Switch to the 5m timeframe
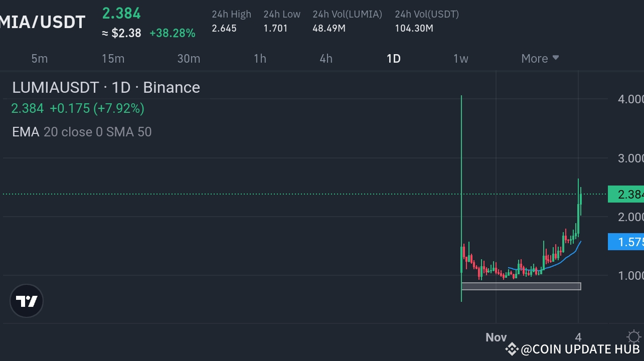This screenshot has width=644, height=361. tap(39, 58)
